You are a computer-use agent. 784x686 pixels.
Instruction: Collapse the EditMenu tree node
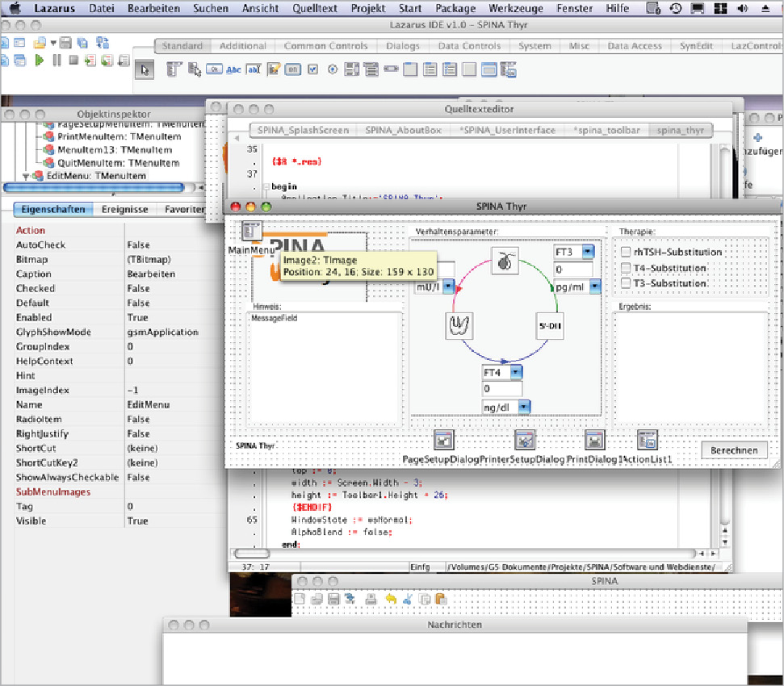click(27, 176)
